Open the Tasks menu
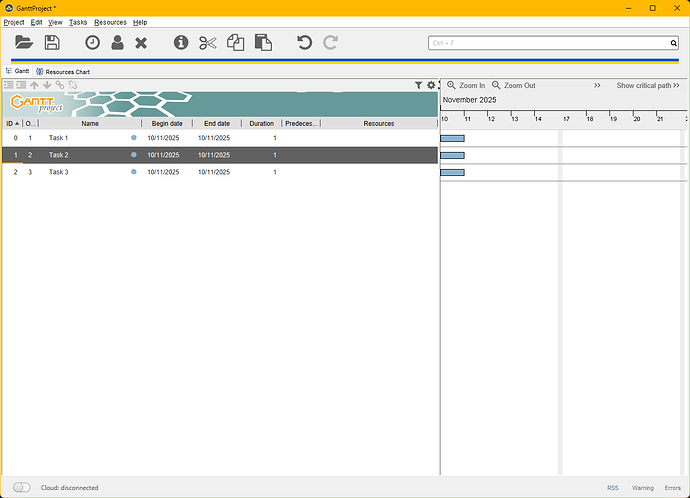The width and height of the screenshot is (690, 498). [x=78, y=22]
